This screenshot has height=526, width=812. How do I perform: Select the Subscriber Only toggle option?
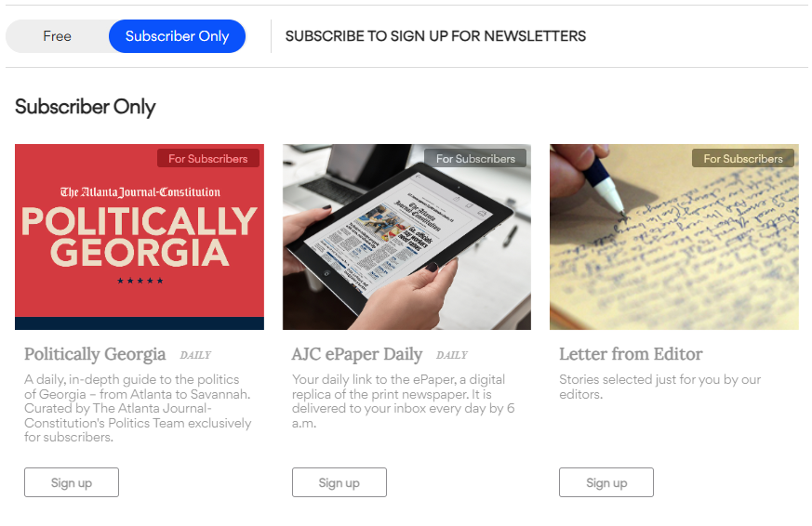(x=177, y=36)
